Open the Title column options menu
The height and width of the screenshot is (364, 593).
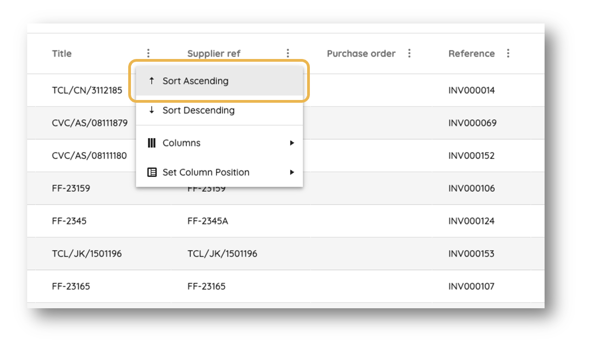pyautogui.click(x=148, y=53)
